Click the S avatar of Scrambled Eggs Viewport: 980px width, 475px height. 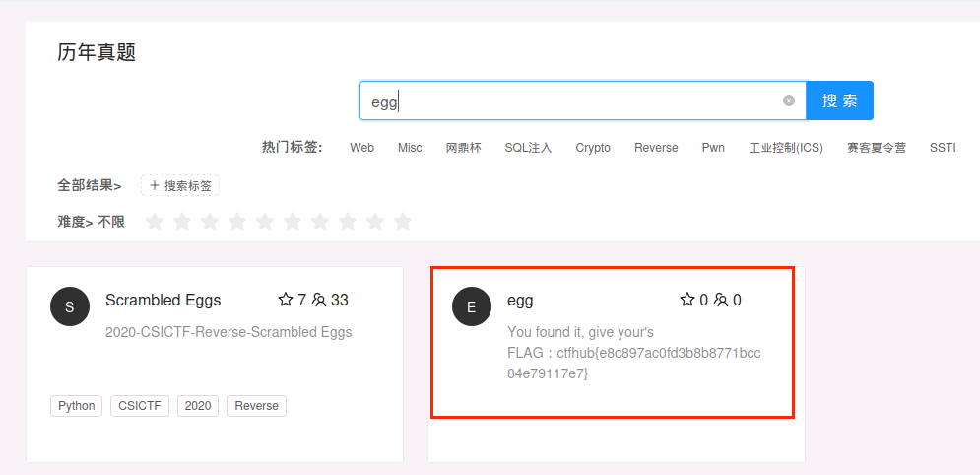(x=69, y=306)
